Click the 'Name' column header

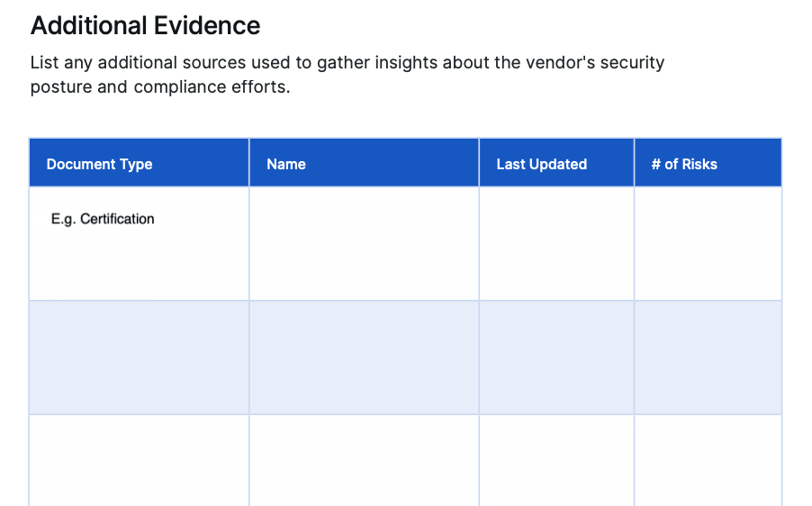(x=364, y=163)
